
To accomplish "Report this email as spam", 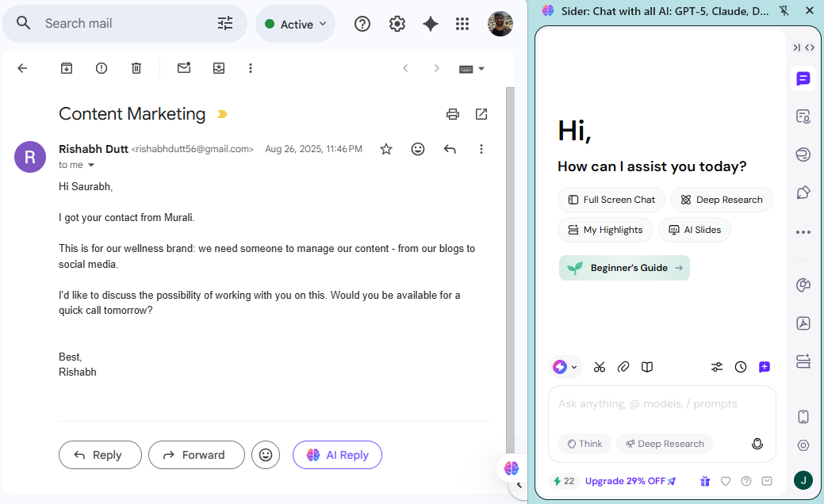I will click(102, 68).
